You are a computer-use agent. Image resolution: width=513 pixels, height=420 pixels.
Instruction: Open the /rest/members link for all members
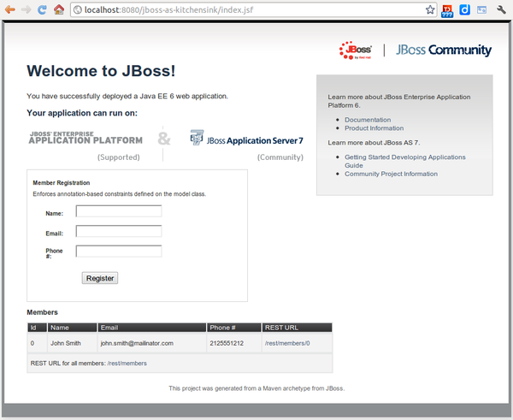[x=127, y=364]
